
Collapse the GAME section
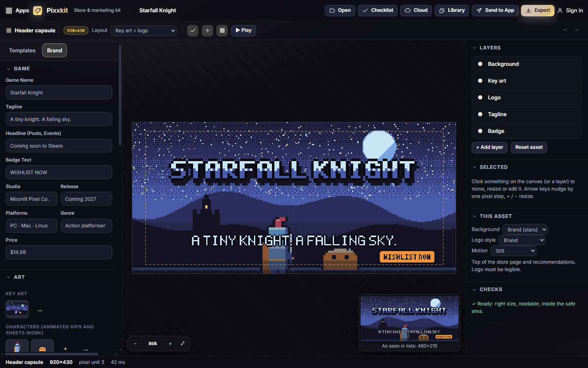point(9,69)
